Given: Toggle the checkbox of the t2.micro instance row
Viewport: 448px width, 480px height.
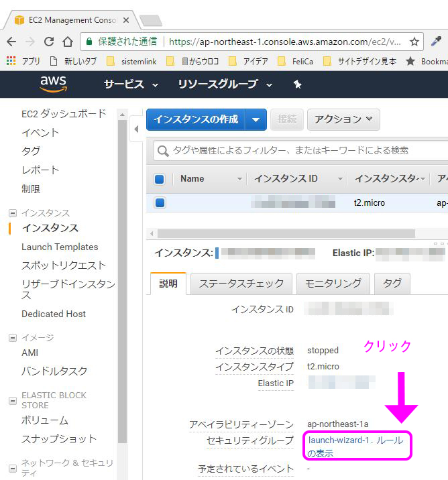Looking at the screenshot, I should (x=160, y=202).
